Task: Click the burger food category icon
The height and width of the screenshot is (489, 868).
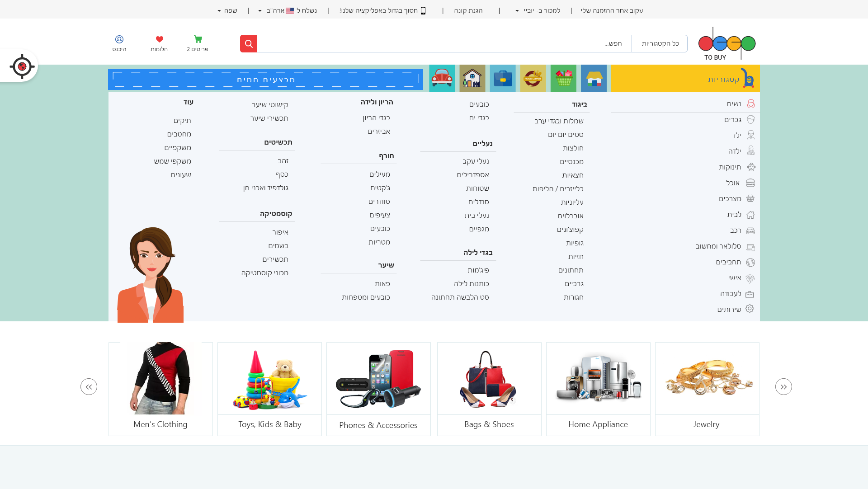Action: [x=750, y=183]
